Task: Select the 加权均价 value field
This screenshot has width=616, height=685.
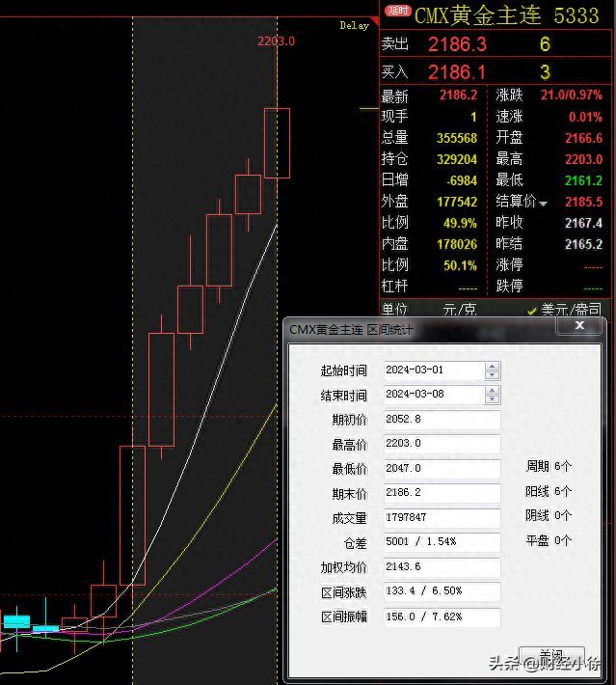Action: tap(442, 567)
